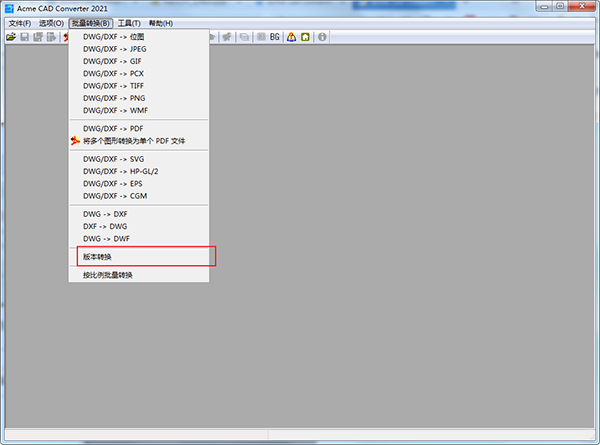Select 按比例批量转换 menu entry
Viewport: 600px width, 445px height.
tap(139, 275)
